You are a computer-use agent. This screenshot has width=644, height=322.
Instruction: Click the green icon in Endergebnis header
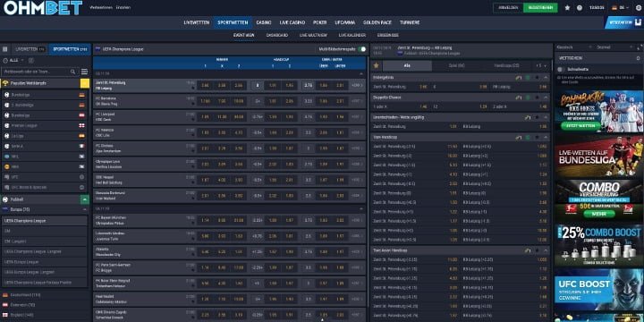click(x=528, y=77)
